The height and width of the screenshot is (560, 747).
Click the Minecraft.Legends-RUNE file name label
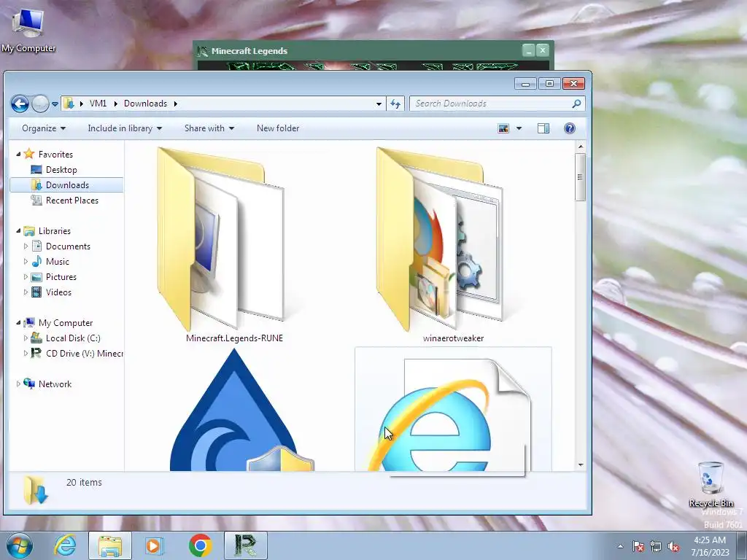[x=234, y=338]
